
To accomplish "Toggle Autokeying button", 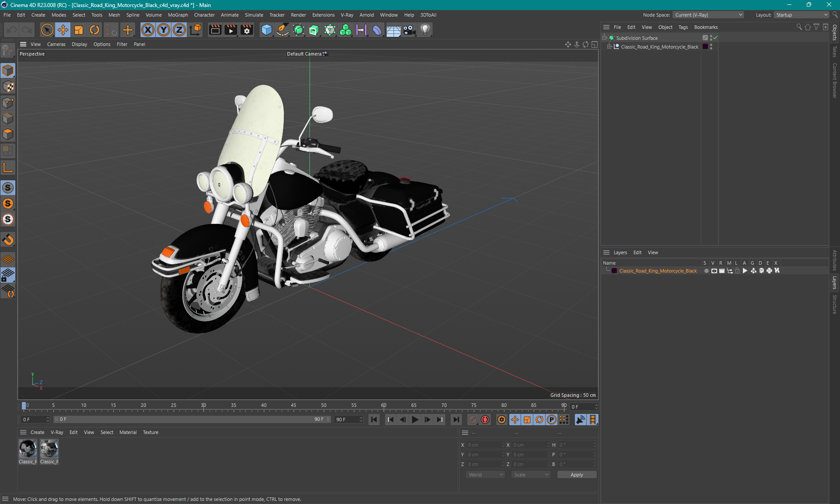I will [485, 420].
